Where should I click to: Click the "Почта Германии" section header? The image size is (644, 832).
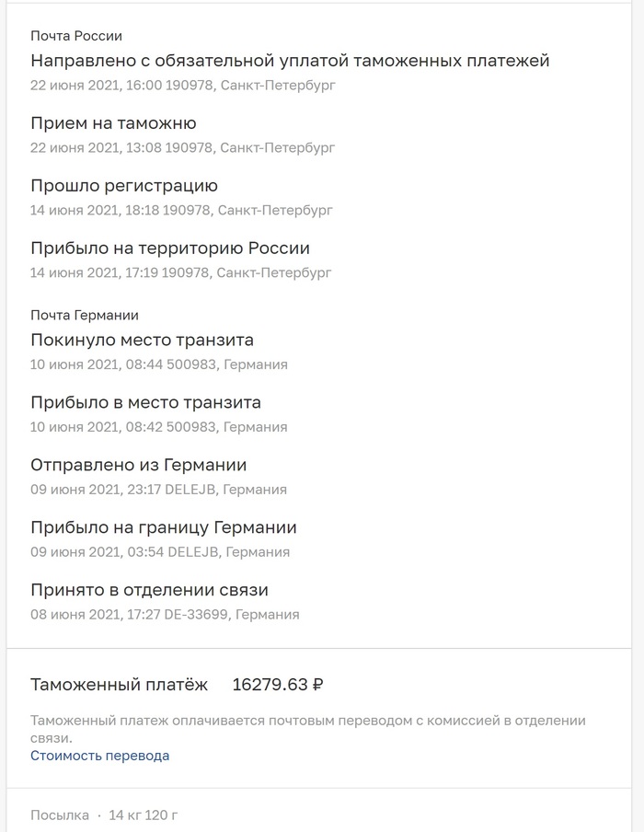click(85, 315)
